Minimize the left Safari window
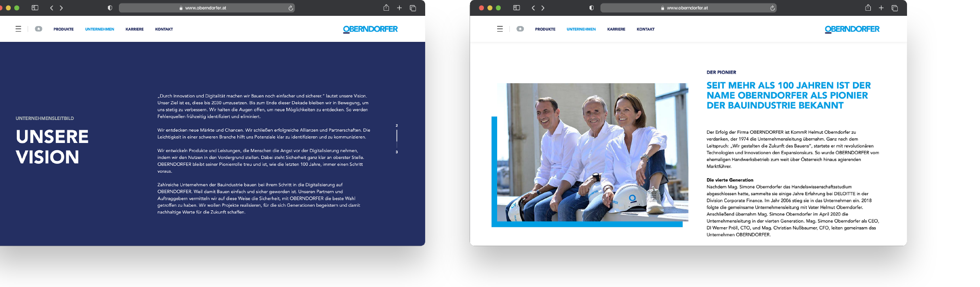Image resolution: width=980 pixels, height=287 pixels. tap(8, 8)
